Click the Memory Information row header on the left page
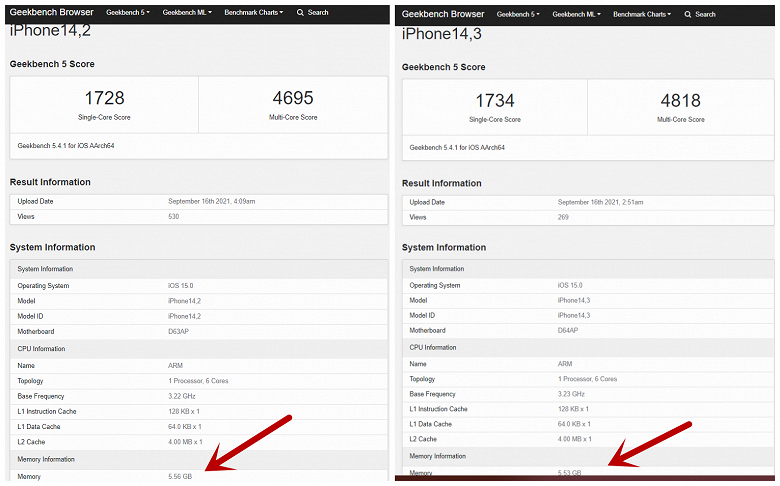The image size is (780, 486). pyautogui.click(x=198, y=460)
